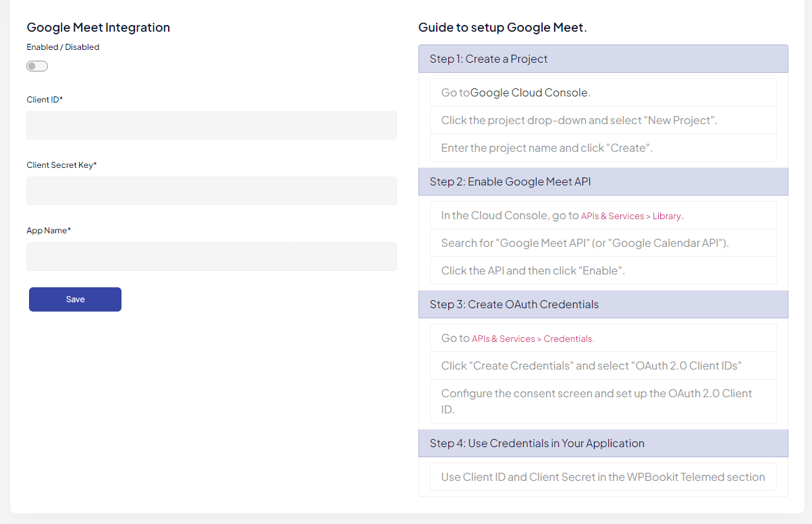Click the Google Meet Integration heading
Viewport: 812px width, 524px height.
point(98,27)
